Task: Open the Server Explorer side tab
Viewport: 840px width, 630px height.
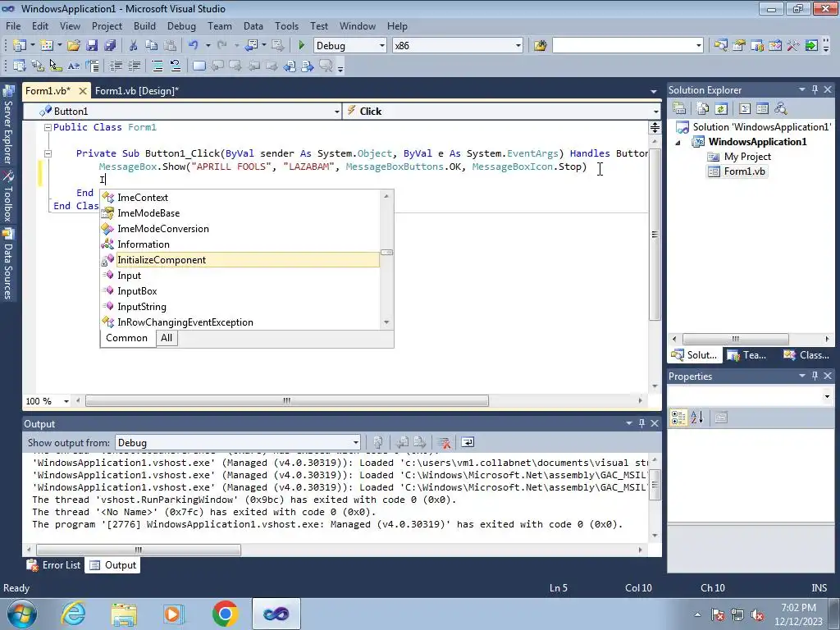Action: (x=8, y=126)
